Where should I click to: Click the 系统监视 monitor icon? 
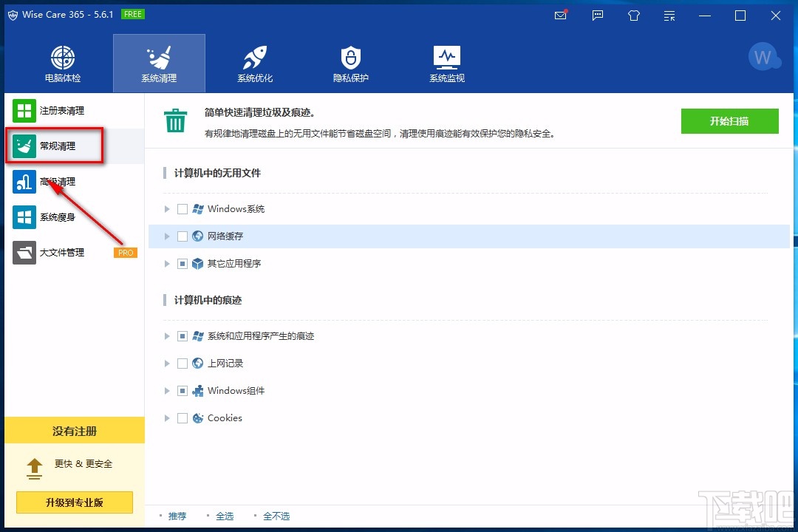(x=447, y=58)
